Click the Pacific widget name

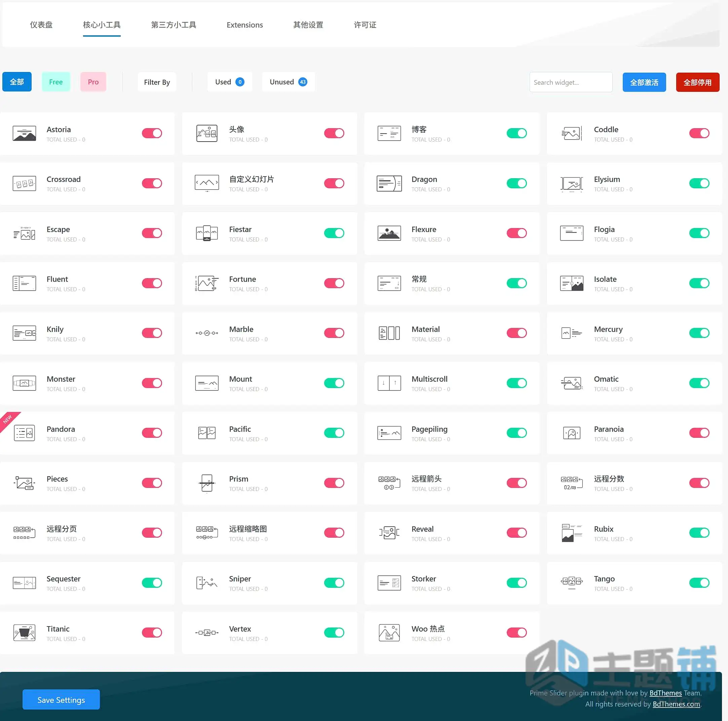point(240,429)
